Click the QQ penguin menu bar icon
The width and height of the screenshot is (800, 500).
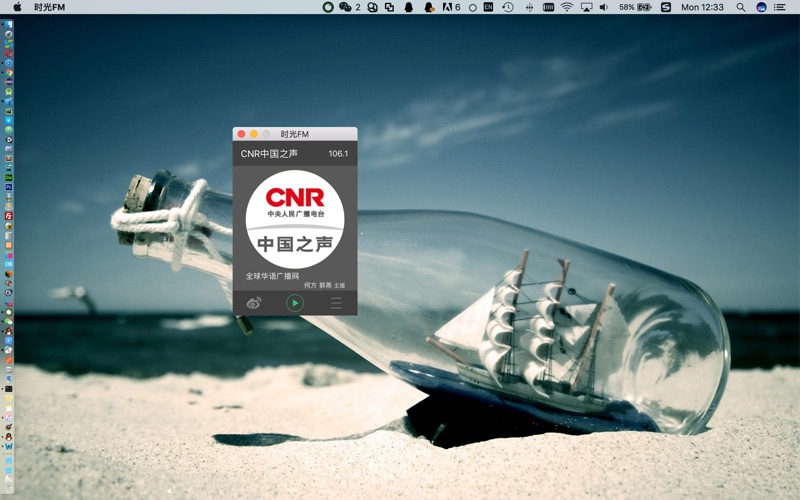click(x=409, y=7)
